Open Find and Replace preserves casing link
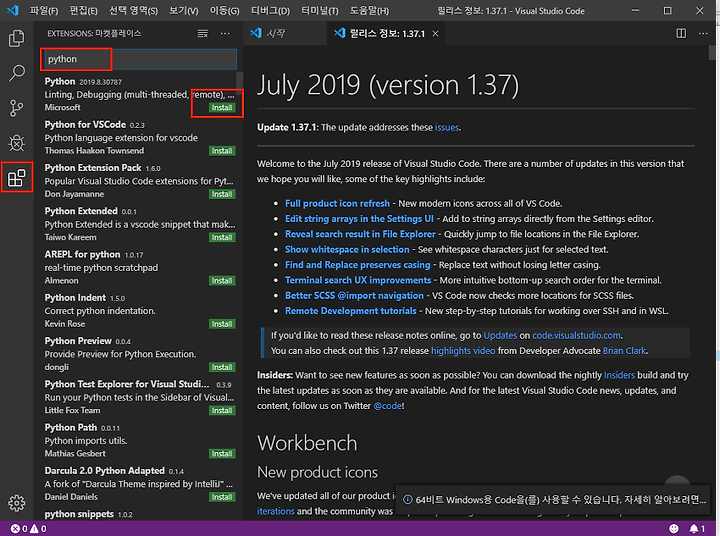Screen dimensions: 720x536 click(x=357, y=265)
